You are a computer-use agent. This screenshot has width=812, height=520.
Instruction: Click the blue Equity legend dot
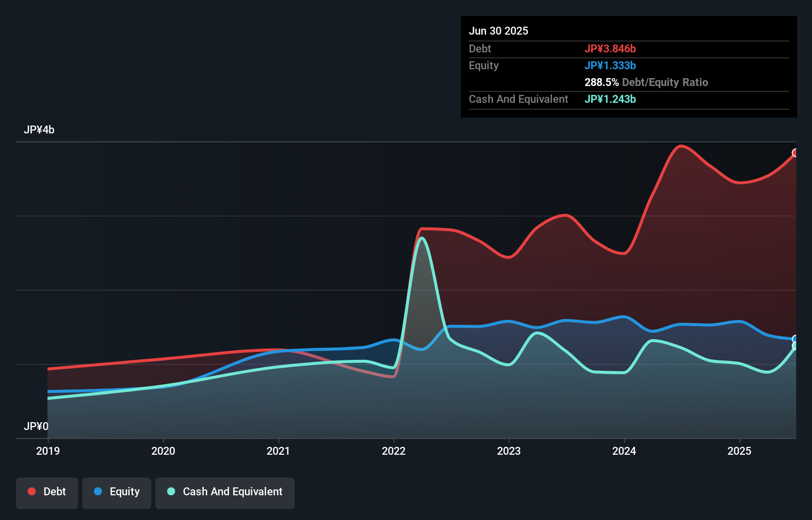point(97,491)
